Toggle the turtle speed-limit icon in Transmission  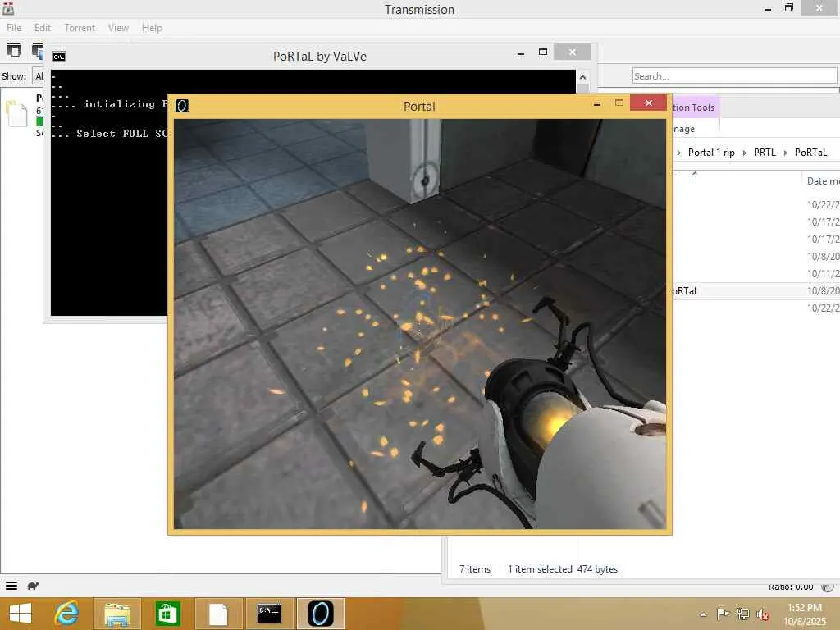(33, 586)
